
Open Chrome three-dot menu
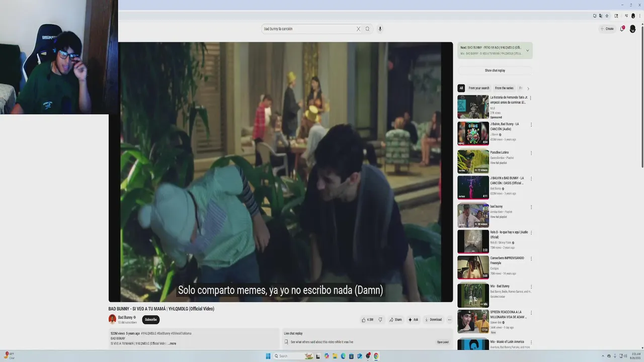coord(639,16)
